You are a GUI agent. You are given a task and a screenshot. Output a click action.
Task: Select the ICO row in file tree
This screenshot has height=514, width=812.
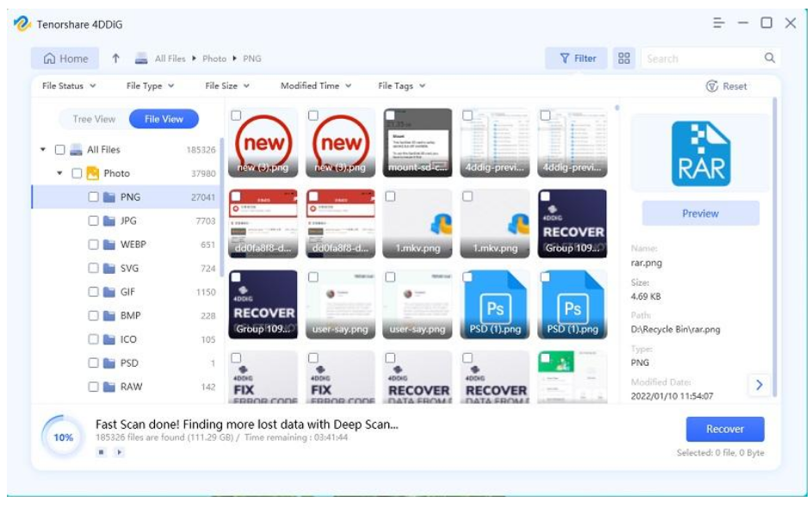pyautogui.click(x=127, y=339)
